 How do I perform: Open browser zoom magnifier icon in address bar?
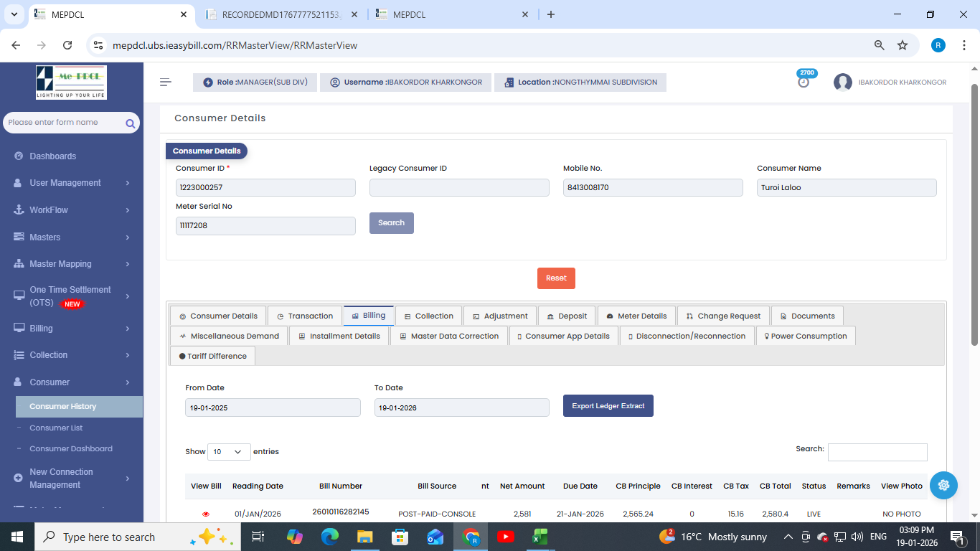point(880,45)
